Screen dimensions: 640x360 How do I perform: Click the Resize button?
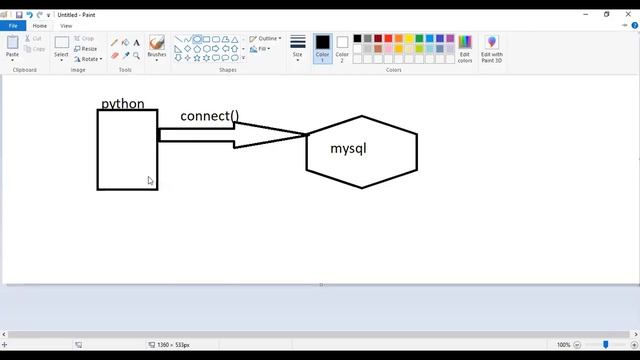coord(86,49)
